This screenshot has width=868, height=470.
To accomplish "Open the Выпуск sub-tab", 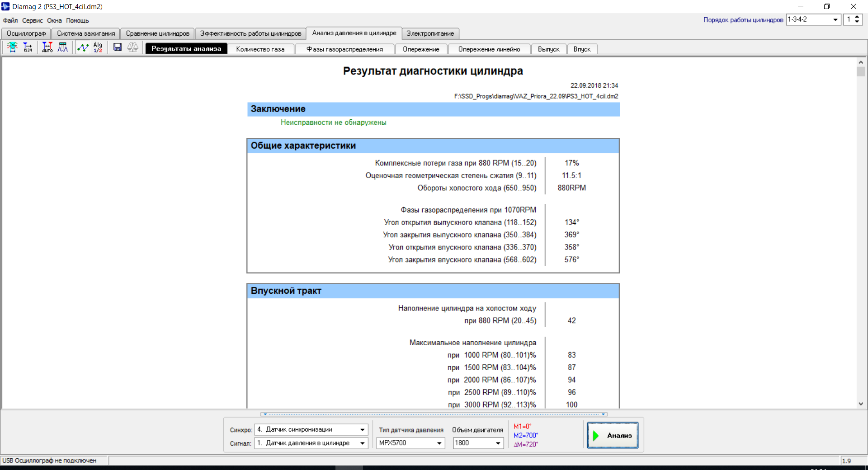I will (x=549, y=49).
